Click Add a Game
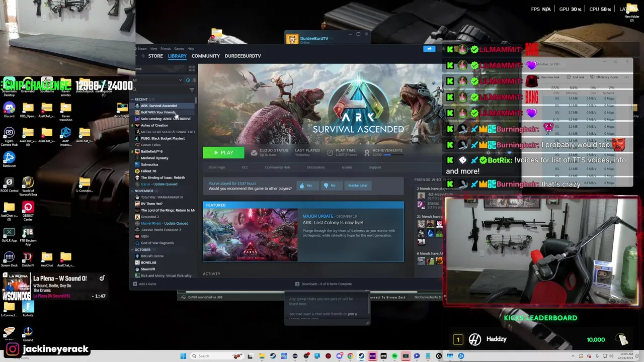 [144, 284]
